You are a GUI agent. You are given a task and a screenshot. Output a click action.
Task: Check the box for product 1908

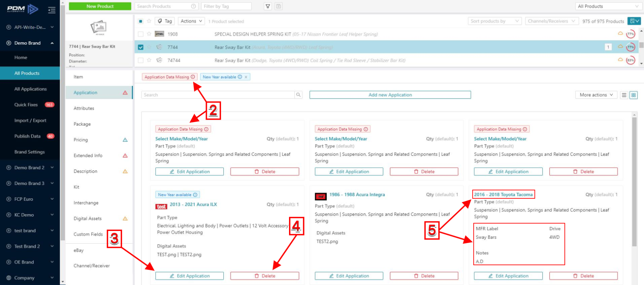click(x=141, y=34)
